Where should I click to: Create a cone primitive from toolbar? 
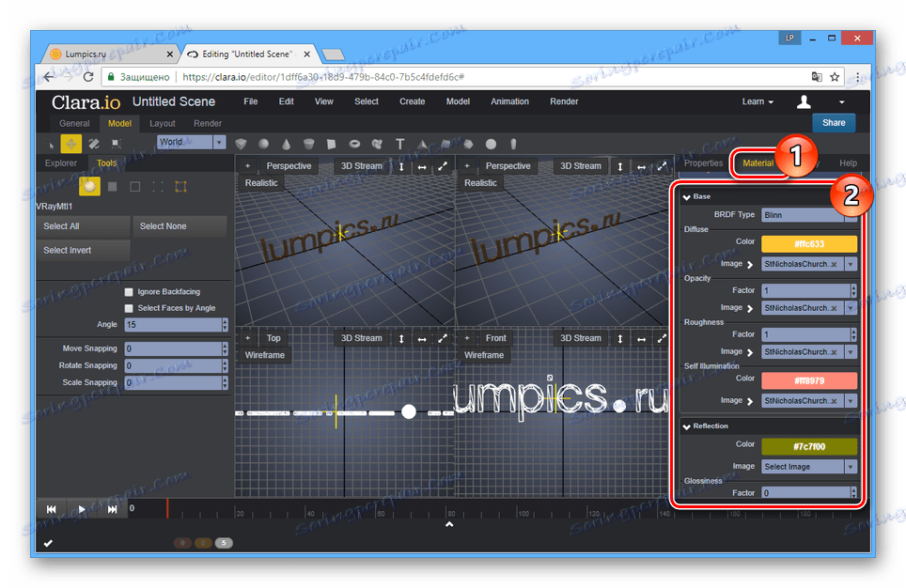(x=286, y=144)
